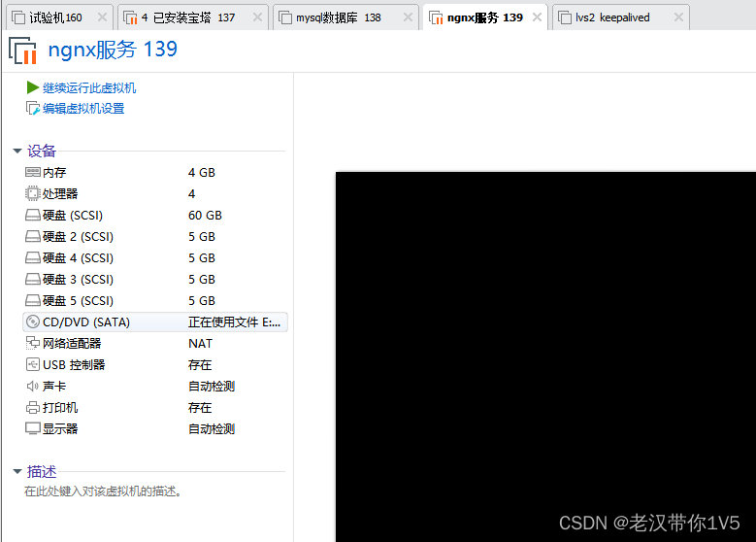Close the mysql数据库 138 tab
The width and height of the screenshot is (756, 542).
pos(408,17)
